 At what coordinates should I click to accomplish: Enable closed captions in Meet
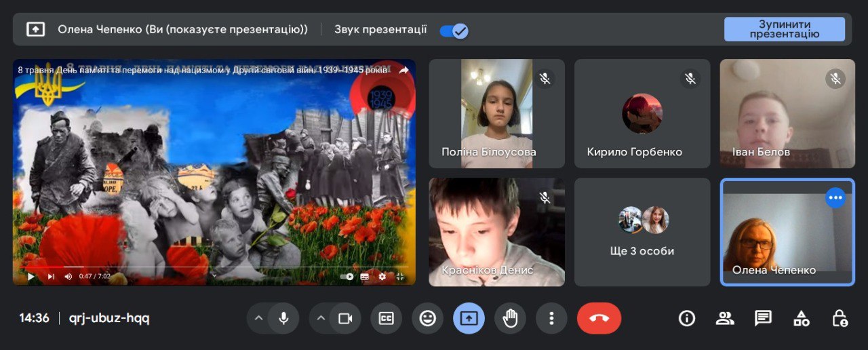point(386,319)
